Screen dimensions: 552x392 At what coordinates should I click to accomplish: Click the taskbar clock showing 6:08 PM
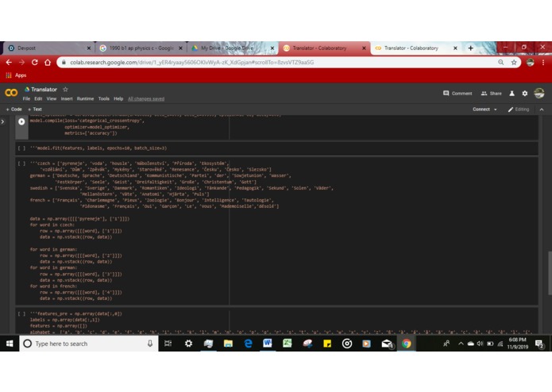[x=518, y=344]
